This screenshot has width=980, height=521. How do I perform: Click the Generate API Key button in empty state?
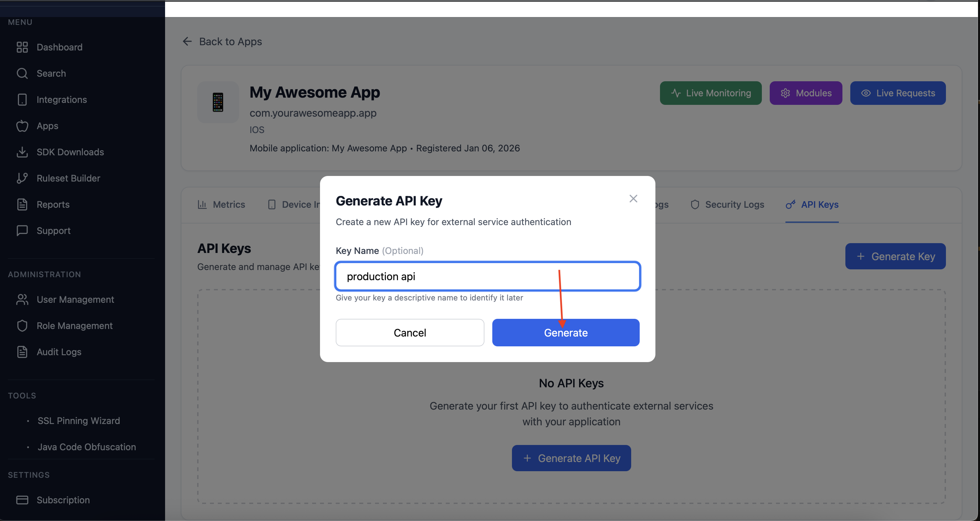(572, 458)
